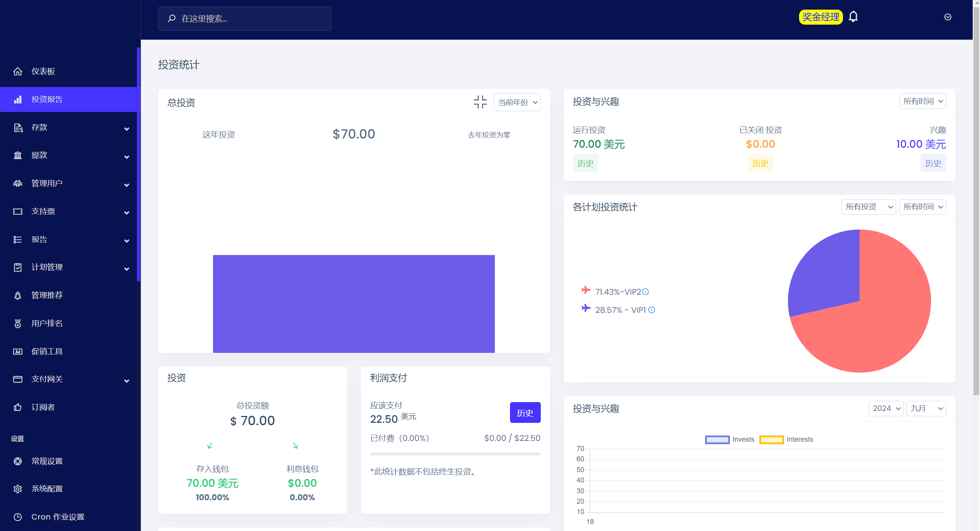Click the 常规设置 lifebuoy icon
This screenshot has height=531, width=980.
click(x=18, y=461)
